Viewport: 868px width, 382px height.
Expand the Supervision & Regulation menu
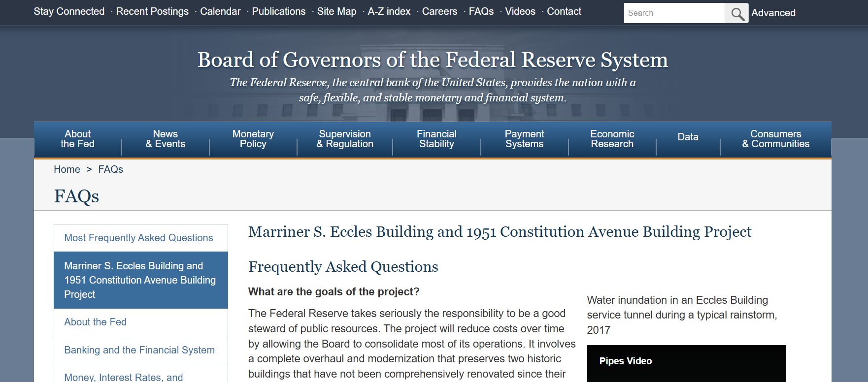(344, 139)
